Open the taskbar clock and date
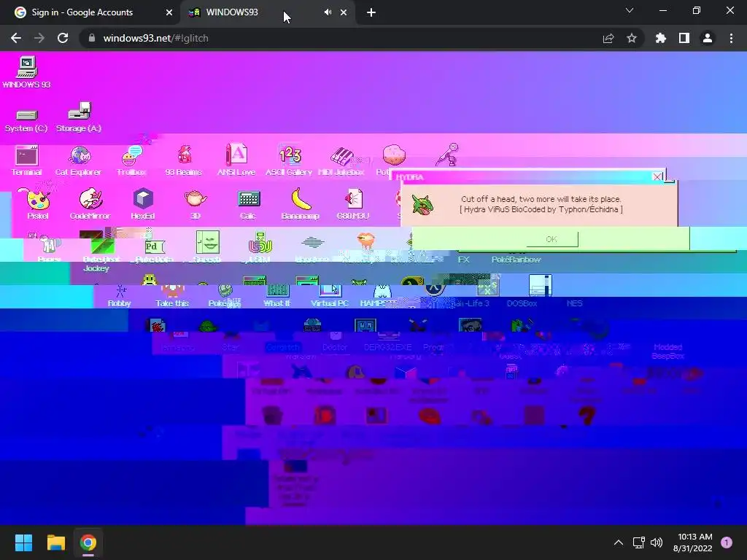The width and height of the screenshot is (747, 560). point(693,542)
